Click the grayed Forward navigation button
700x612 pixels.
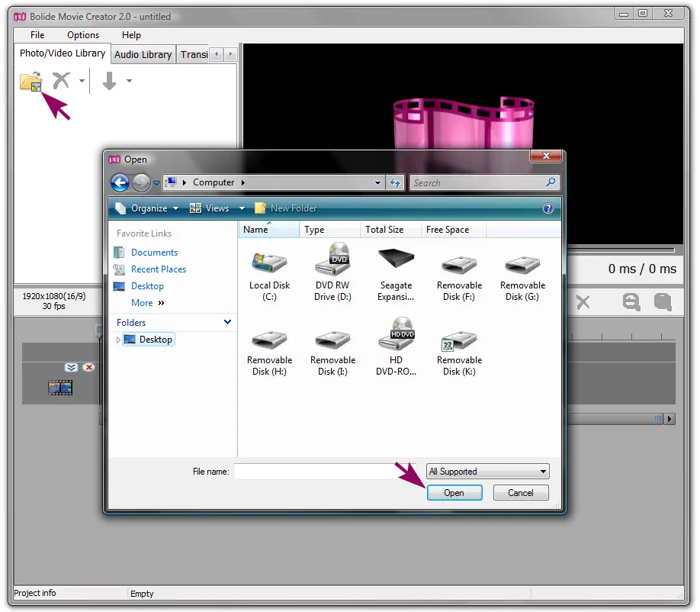tap(142, 182)
